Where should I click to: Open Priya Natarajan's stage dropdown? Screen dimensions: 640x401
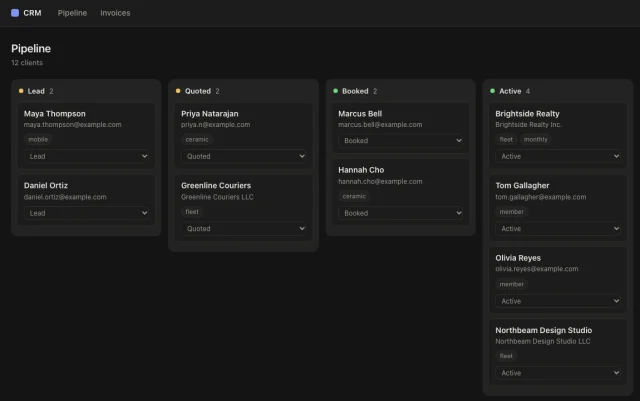(x=244, y=156)
